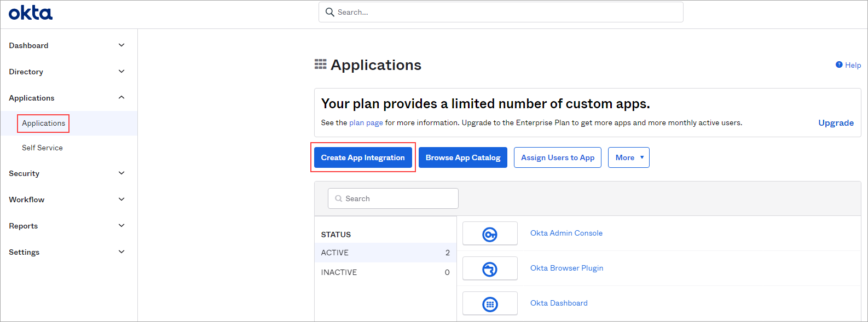
Task: Open the More dropdown button
Action: [x=629, y=157]
